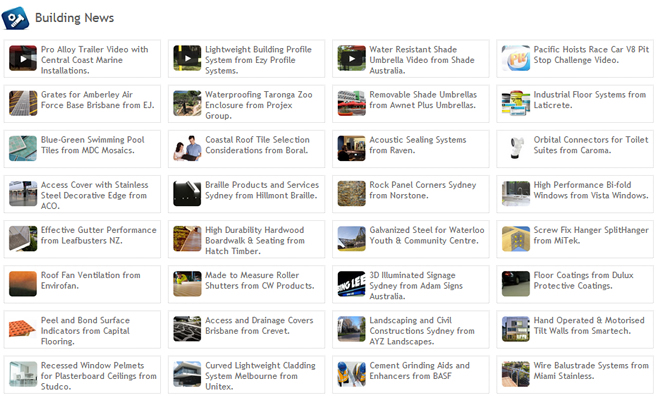Open Acoustic Sealing Systems from Raven
This screenshot has height=396, width=656.
418,145
